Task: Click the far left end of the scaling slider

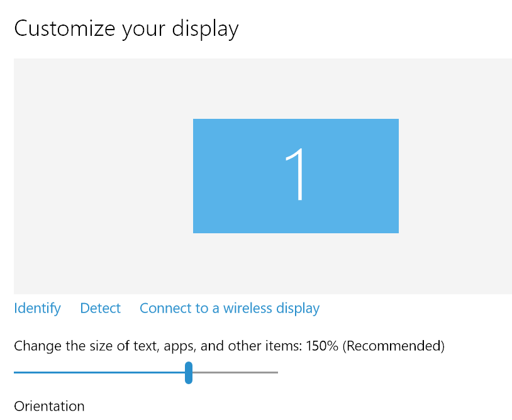Action: 16,372
